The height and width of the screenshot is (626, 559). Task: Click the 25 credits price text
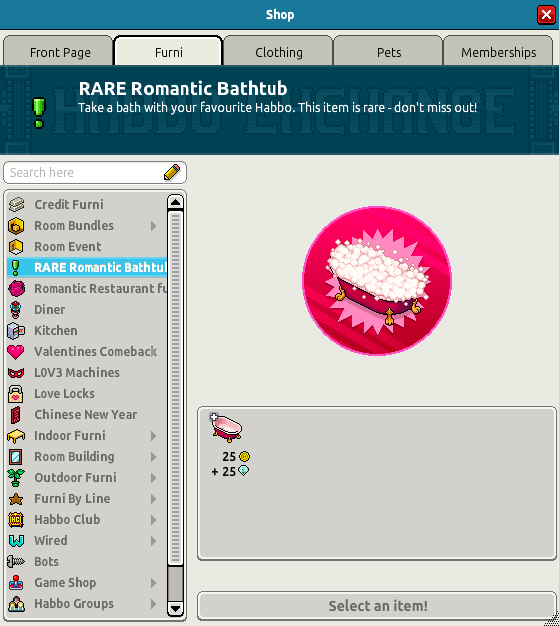229,456
